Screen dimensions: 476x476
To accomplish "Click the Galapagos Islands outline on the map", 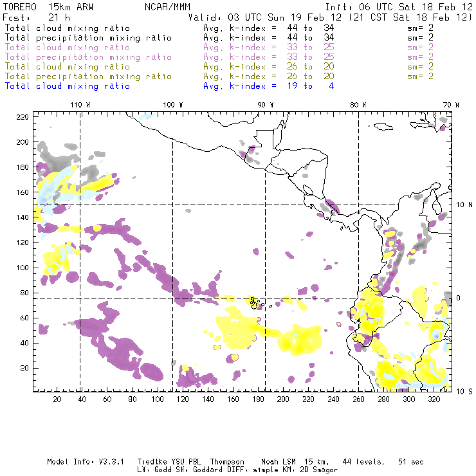I will click(x=255, y=301).
